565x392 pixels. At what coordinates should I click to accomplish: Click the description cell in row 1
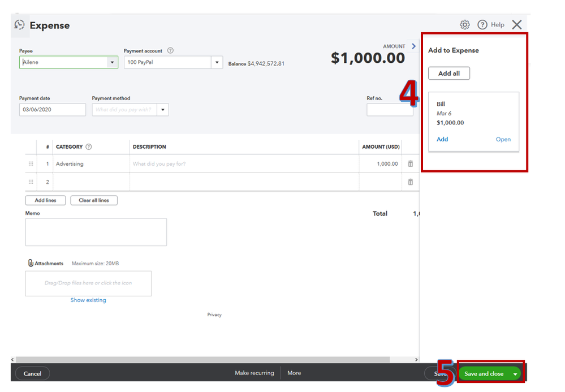244,163
